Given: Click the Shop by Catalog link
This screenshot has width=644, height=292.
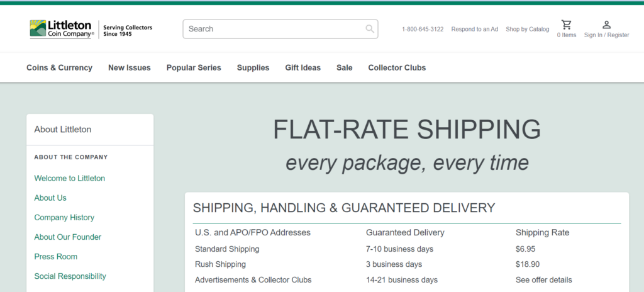Looking at the screenshot, I should [x=528, y=29].
